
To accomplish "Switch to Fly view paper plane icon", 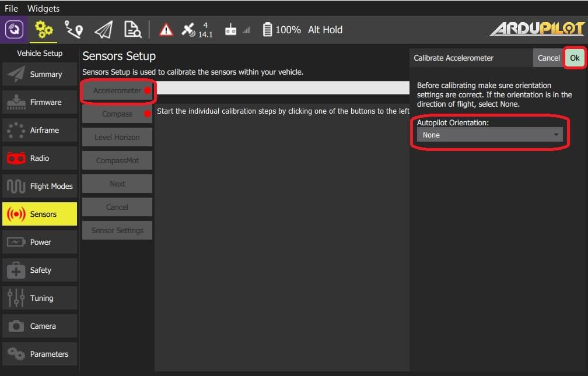I will click(103, 30).
